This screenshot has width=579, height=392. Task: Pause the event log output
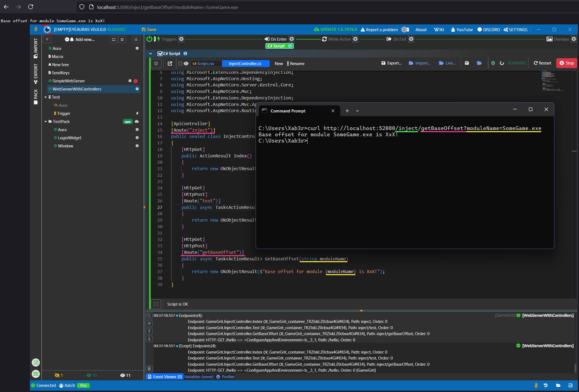pyautogui.click(x=149, y=323)
